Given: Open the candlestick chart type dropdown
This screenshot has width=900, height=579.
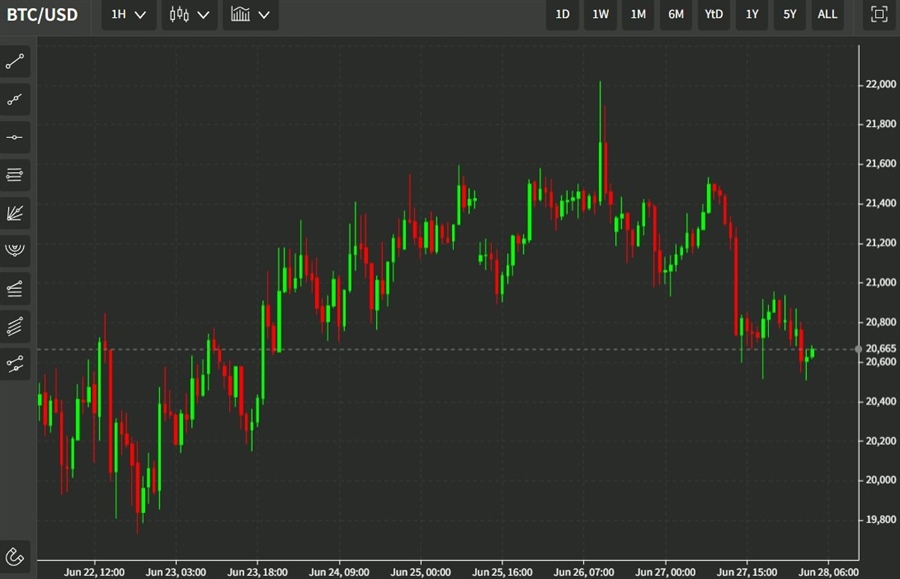Looking at the screenshot, I should [x=190, y=15].
